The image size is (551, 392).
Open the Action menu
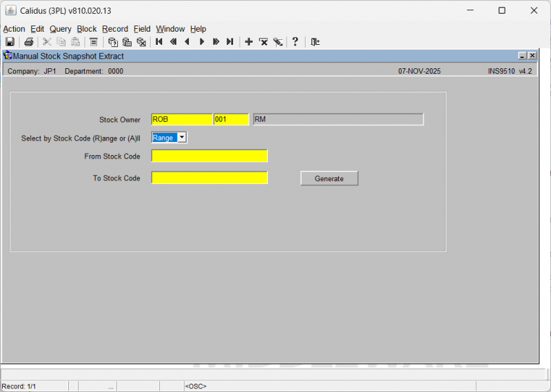tap(14, 29)
